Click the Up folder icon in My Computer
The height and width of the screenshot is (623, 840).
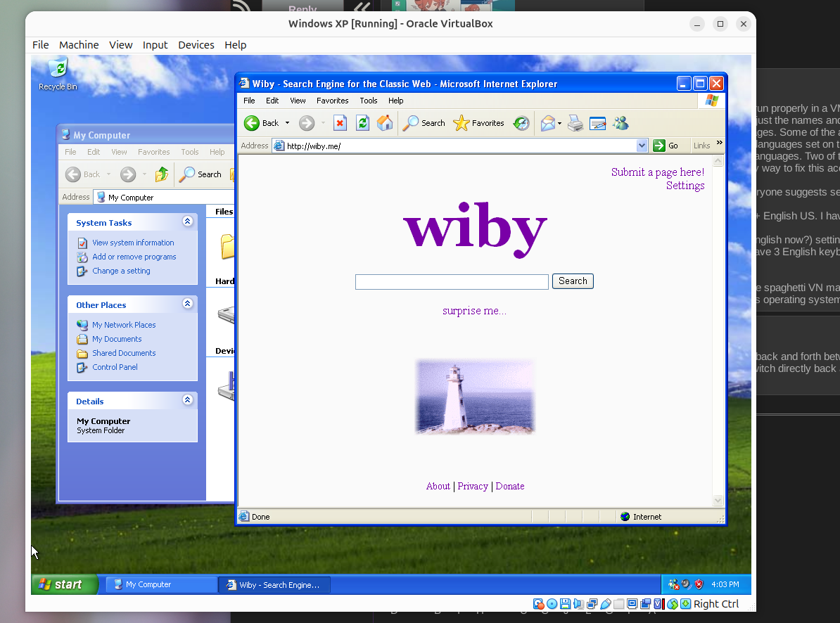pyautogui.click(x=162, y=174)
